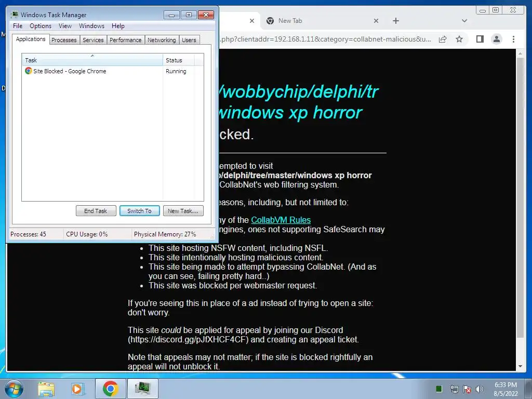Click the green CPU meter tray icon
The image size is (532, 399).
tap(438, 389)
